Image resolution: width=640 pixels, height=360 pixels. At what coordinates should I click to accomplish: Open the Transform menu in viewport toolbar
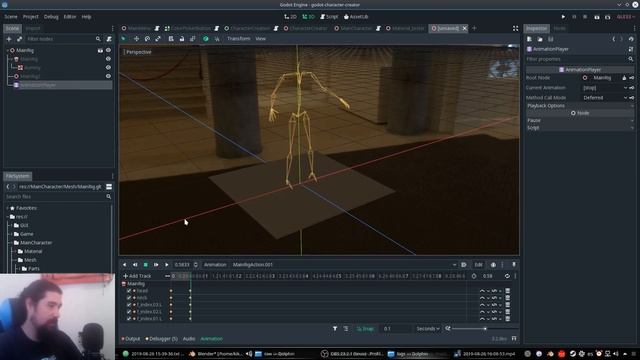pyautogui.click(x=238, y=39)
